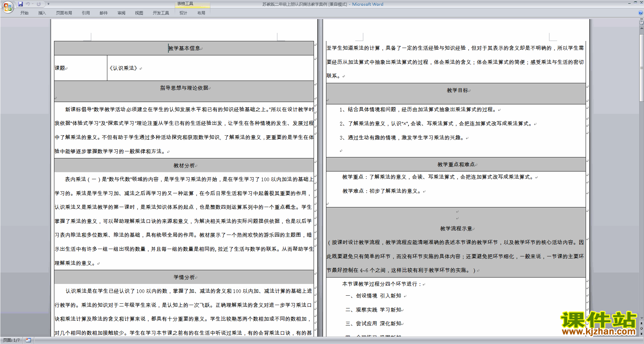This screenshot has width=644, height=344.
Task: Click the 课题 table cell
Action: click(80, 68)
